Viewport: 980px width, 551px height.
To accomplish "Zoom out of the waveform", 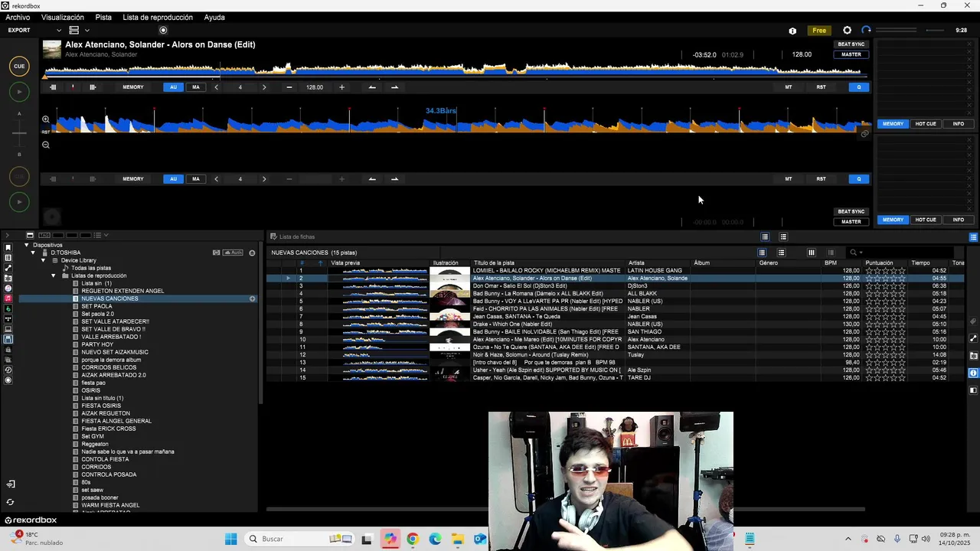I will click(46, 145).
